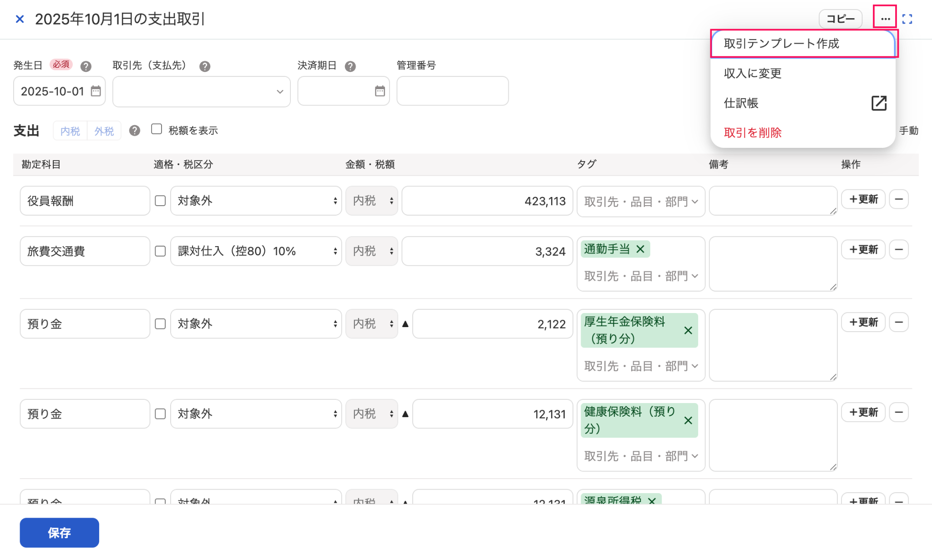This screenshot has width=932, height=560.
Task: Click the 発生日 field showing 2025-10-01
Action: pyautogui.click(x=59, y=91)
